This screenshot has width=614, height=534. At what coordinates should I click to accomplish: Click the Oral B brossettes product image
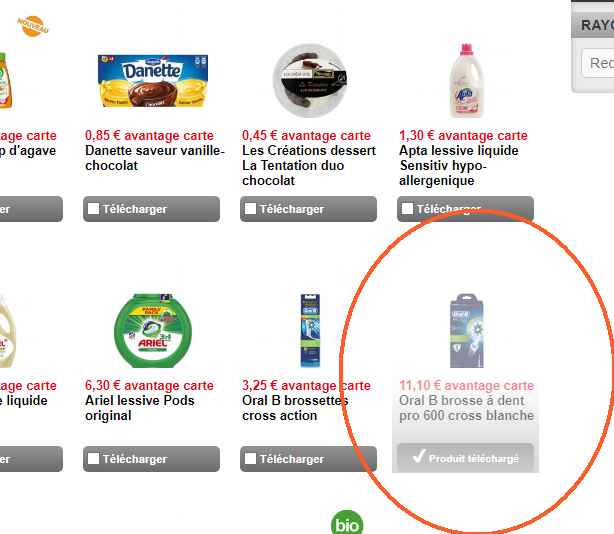click(x=310, y=331)
